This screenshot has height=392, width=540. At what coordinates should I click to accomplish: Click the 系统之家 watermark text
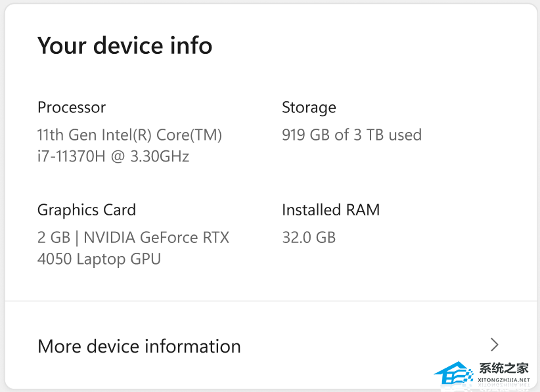[504, 368]
